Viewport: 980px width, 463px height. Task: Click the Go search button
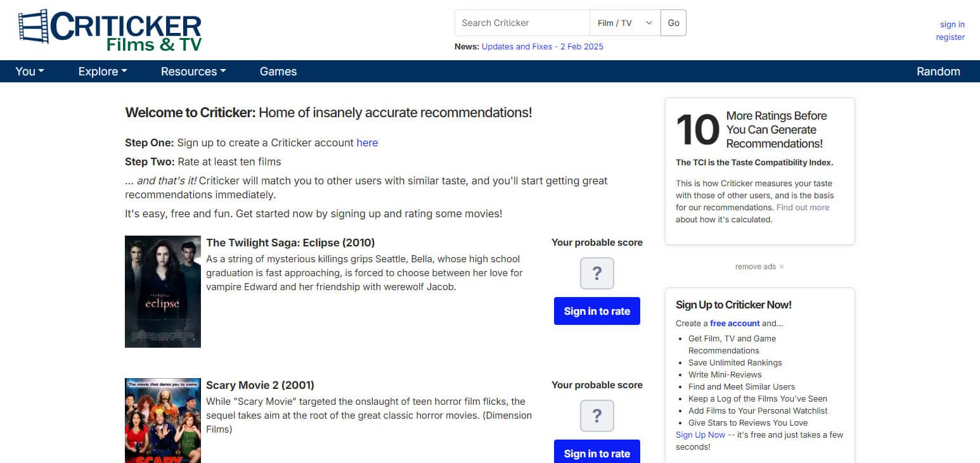pos(673,23)
